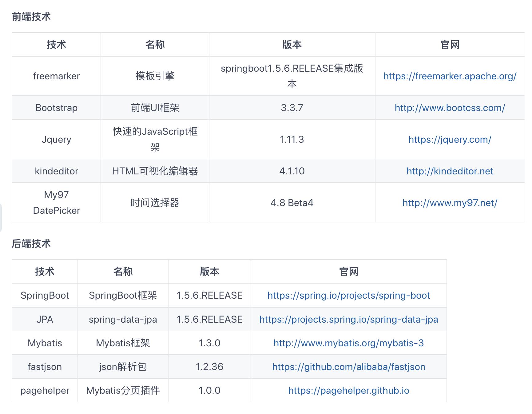Viewport: 532px width, 414px height.
Task: Click the Bootstrap technology cell
Action: [x=57, y=108]
